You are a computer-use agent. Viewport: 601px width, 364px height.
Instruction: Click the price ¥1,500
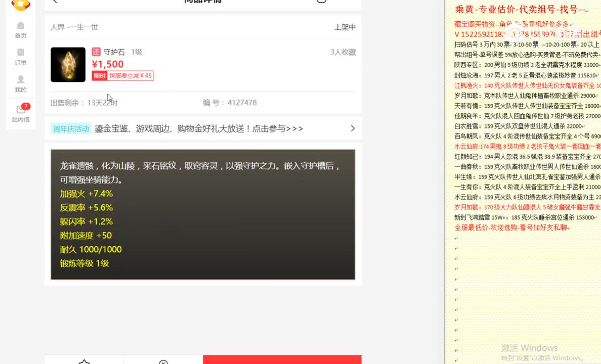pyautogui.click(x=108, y=64)
